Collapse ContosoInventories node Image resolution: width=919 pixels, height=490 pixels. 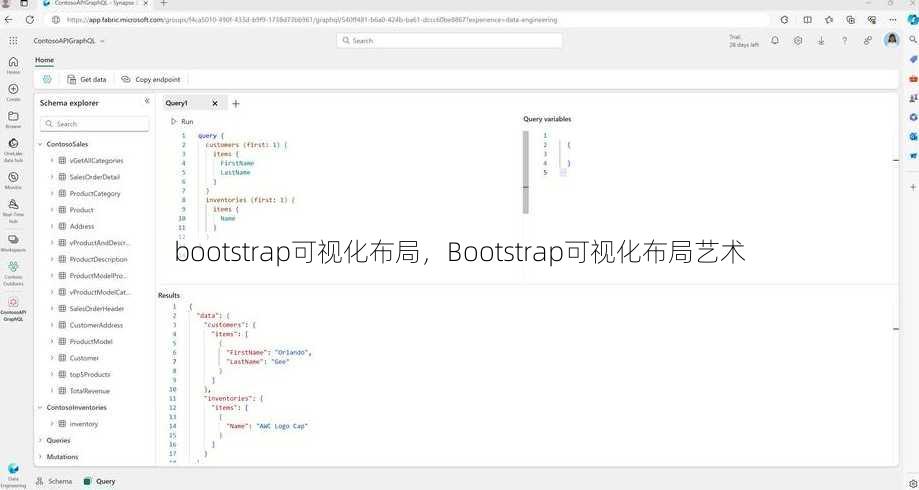pos(40,407)
